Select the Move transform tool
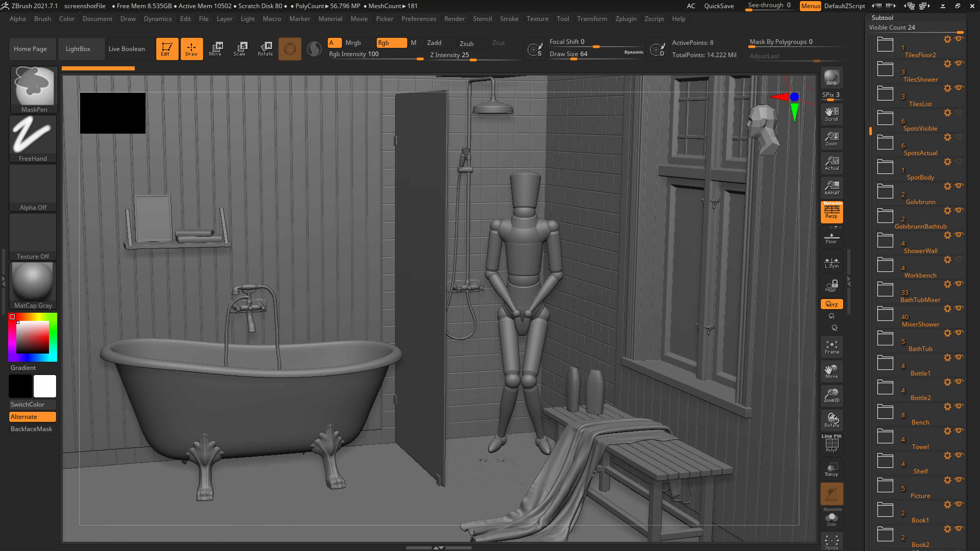 click(216, 49)
